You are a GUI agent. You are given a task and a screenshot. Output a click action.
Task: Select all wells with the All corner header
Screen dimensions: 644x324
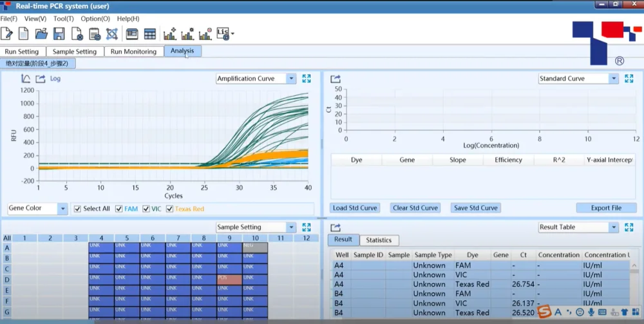(x=7, y=238)
